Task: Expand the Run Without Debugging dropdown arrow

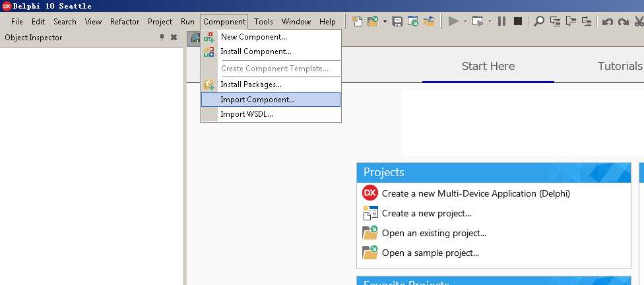Action: (x=490, y=21)
